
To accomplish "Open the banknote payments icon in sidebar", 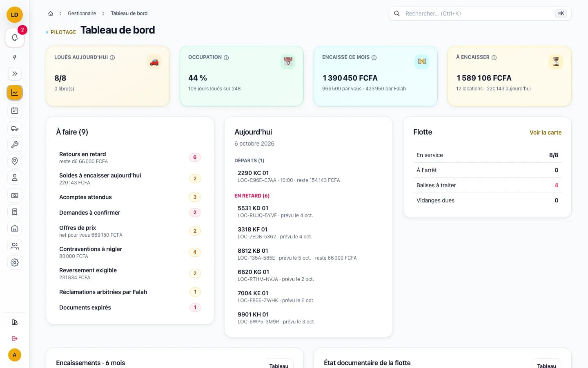I will (15, 195).
